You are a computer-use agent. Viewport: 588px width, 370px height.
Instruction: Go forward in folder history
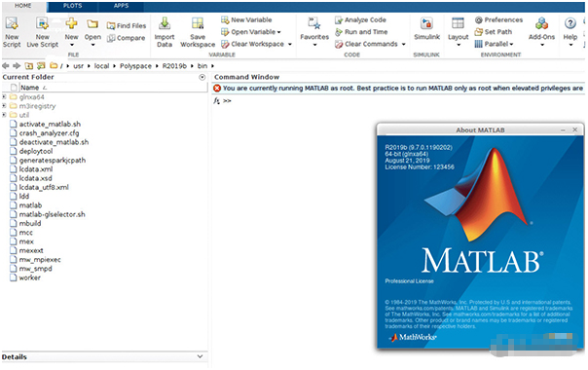click(x=17, y=66)
